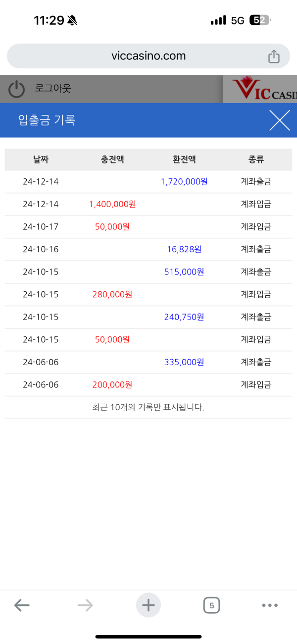Image resolution: width=297 pixels, height=644 pixels.
Task: Tap the 1,400,000원 deposit amount
Action: 112,204
